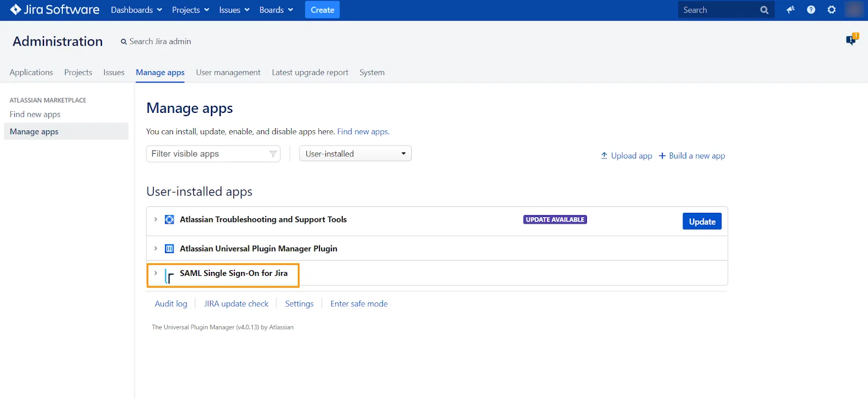Open the Audit log link
This screenshot has width=868, height=399.
[x=171, y=304]
